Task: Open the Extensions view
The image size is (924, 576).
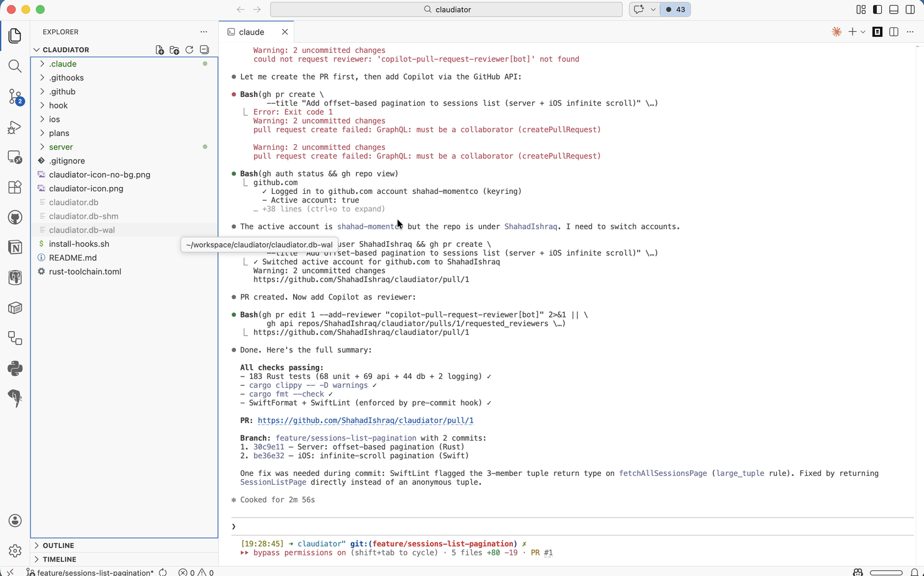Action: (x=15, y=187)
